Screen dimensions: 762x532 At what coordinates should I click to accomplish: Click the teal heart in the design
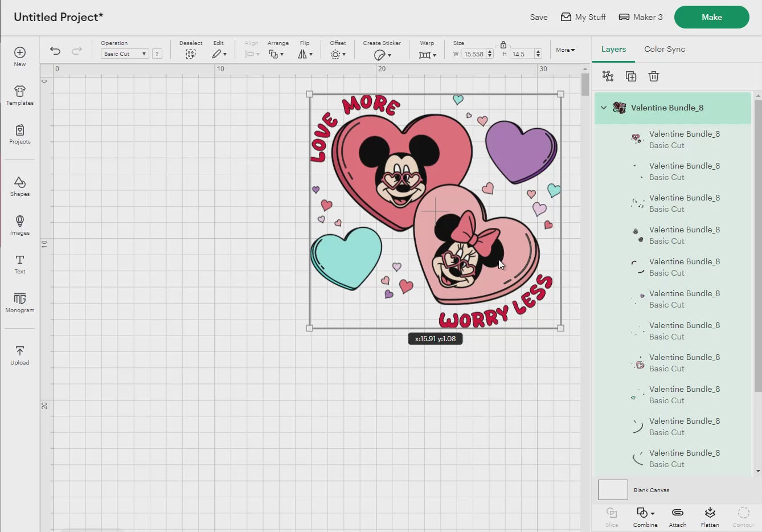point(346,258)
